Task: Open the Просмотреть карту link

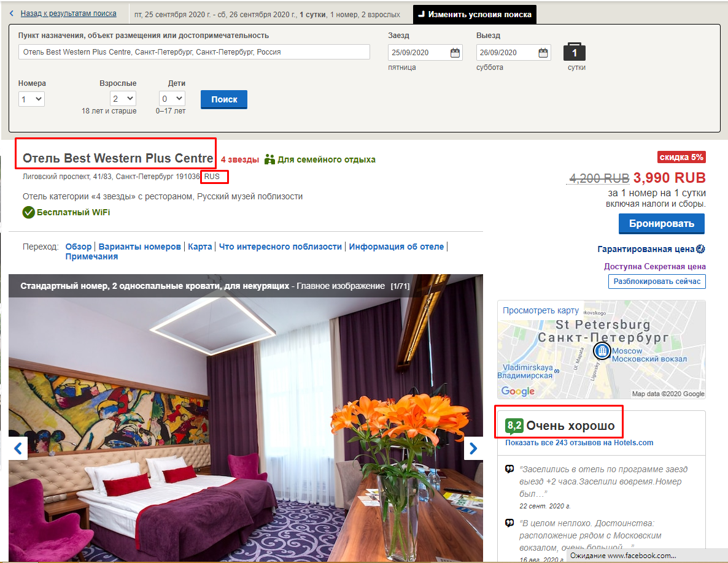Action: pos(541,310)
